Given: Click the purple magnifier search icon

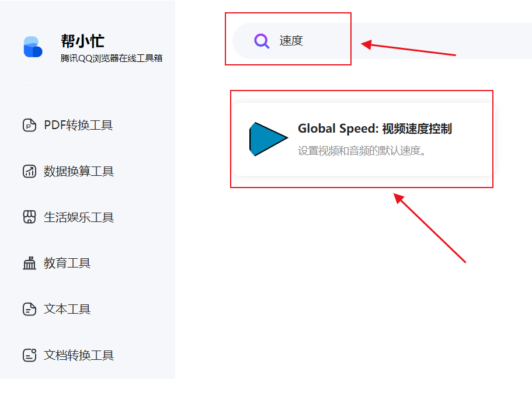Looking at the screenshot, I should (x=261, y=40).
